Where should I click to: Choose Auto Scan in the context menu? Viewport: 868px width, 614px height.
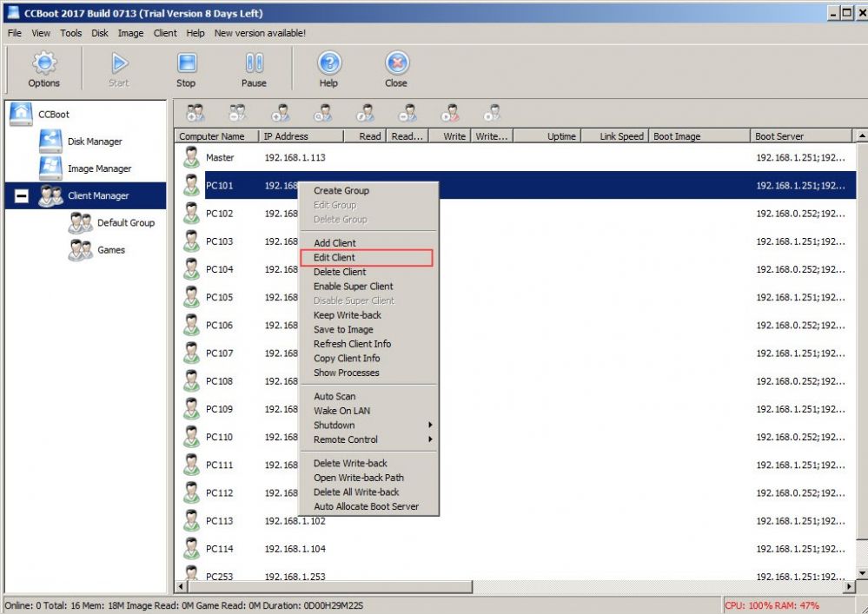(x=368, y=396)
